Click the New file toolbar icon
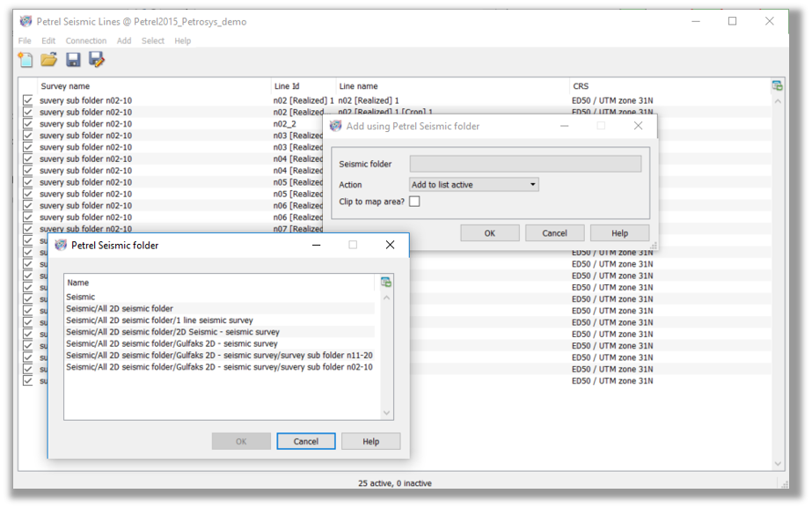The width and height of the screenshot is (812, 508). tap(26, 60)
